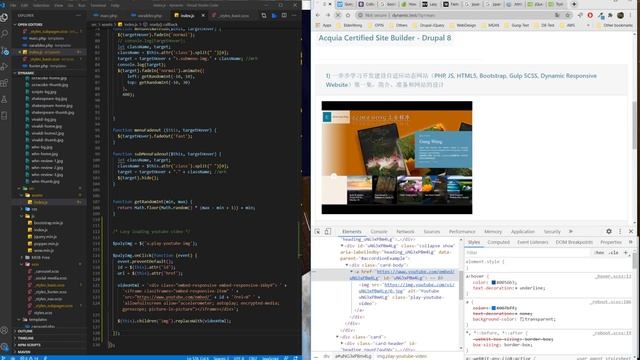Open the Testing flask icon in activity bar
This screenshot has width=640, height=360.
click(4, 100)
